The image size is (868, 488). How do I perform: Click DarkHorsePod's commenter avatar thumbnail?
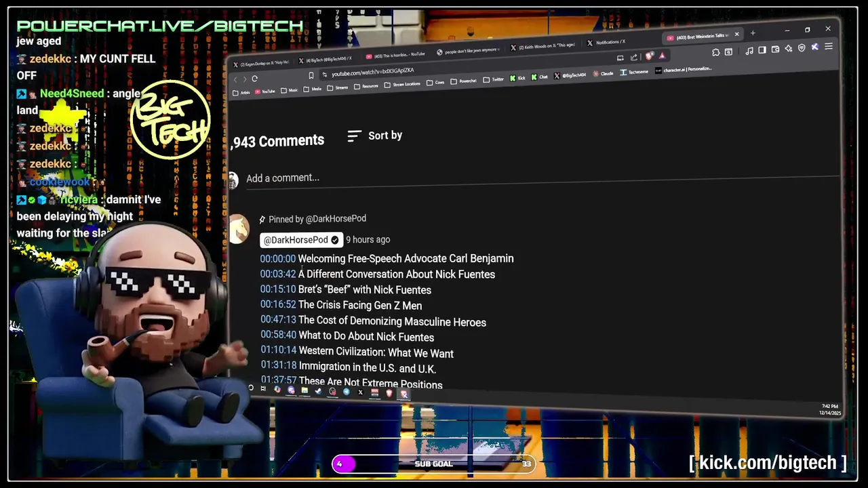[238, 230]
